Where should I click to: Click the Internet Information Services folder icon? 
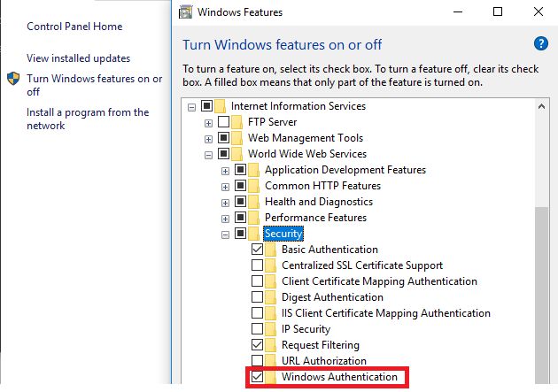point(221,106)
